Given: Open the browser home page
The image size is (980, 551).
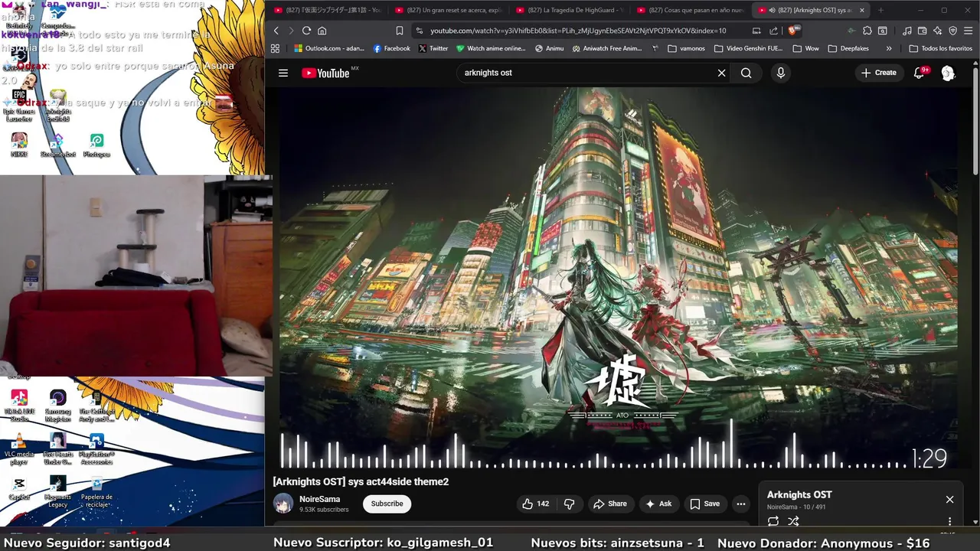Looking at the screenshot, I should coord(322,31).
